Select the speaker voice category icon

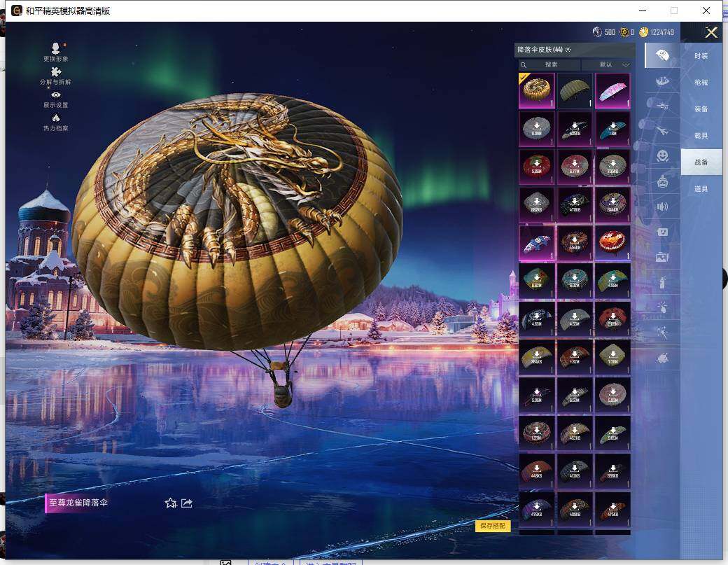(662, 206)
